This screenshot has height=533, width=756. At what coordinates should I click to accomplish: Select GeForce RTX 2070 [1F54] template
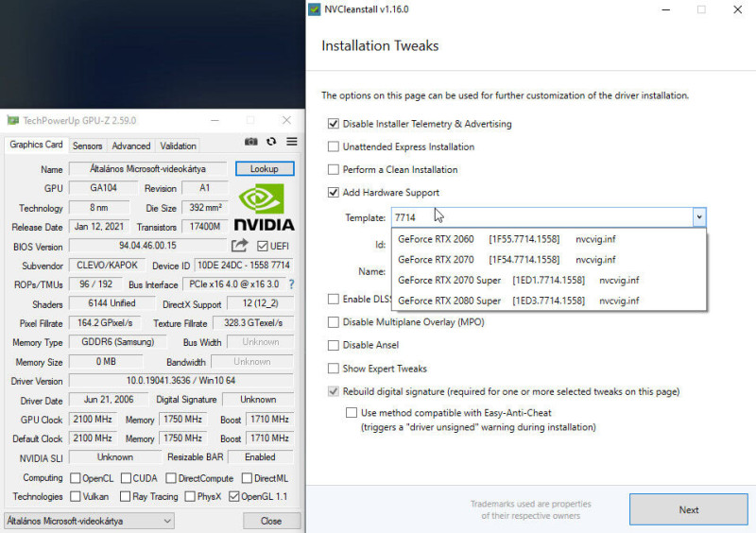click(549, 260)
